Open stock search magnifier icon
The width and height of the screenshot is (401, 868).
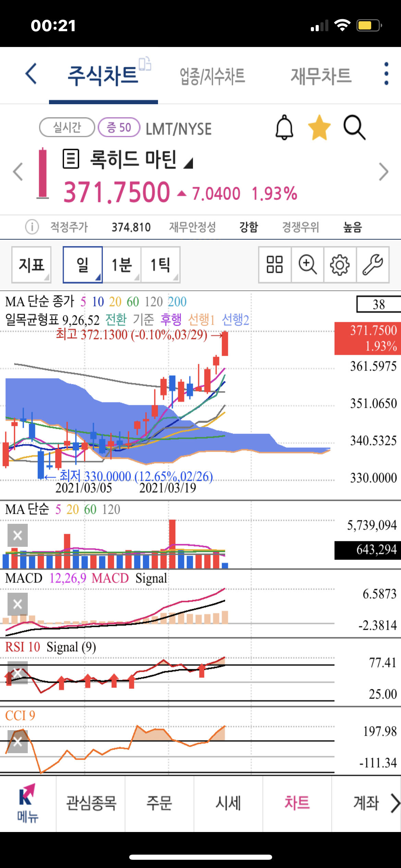(354, 128)
